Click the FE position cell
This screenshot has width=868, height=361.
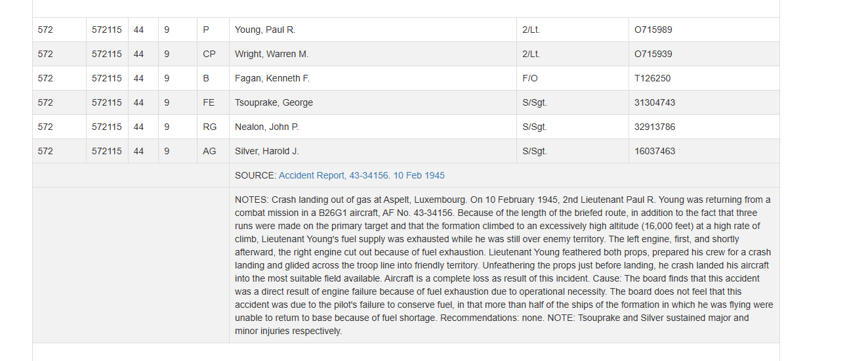(x=209, y=102)
